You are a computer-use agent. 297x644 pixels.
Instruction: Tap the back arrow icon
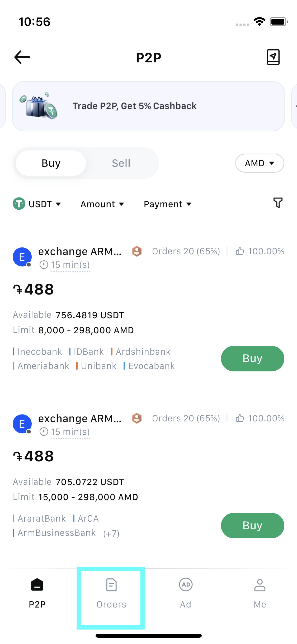click(22, 57)
